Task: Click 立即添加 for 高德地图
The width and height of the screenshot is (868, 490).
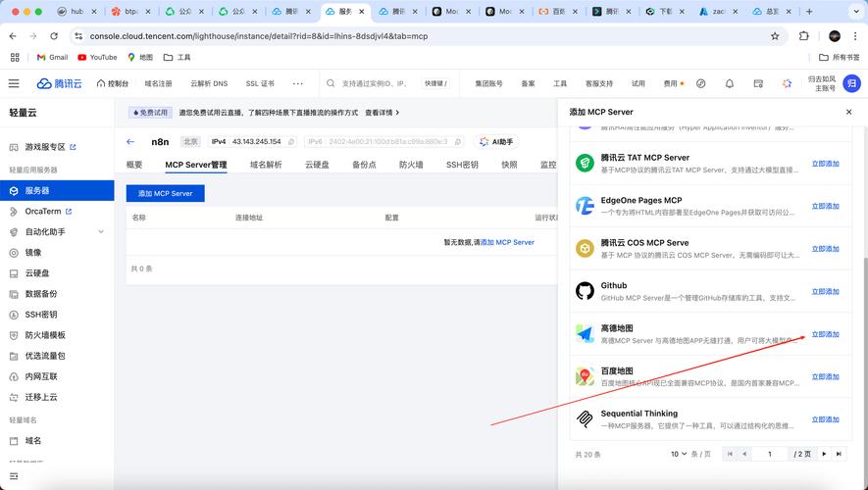Action: coord(826,334)
